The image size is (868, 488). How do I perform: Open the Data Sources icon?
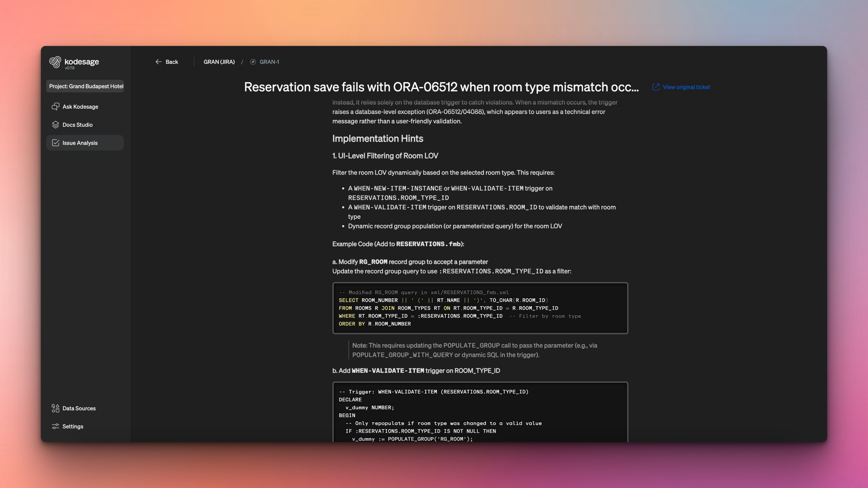coord(56,408)
